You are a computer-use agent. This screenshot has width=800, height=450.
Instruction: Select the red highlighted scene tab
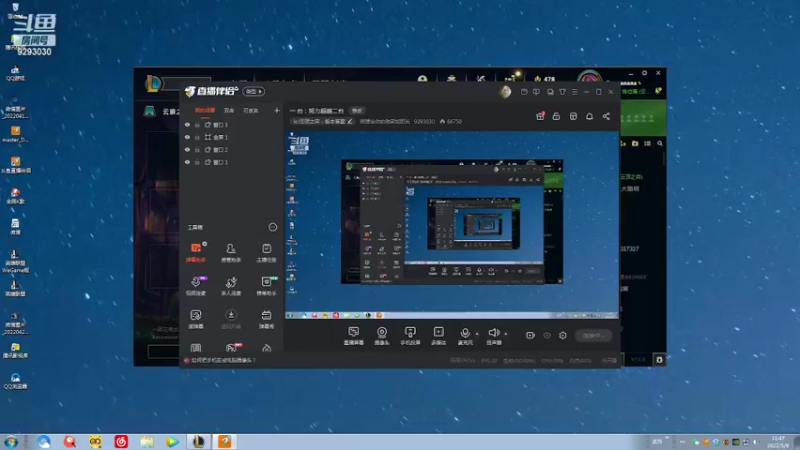coord(205,111)
